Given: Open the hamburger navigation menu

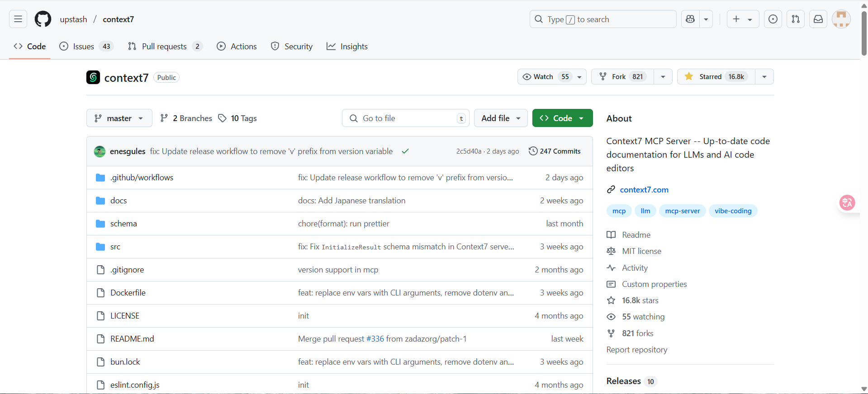Looking at the screenshot, I should pyautogui.click(x=18, y=19).
